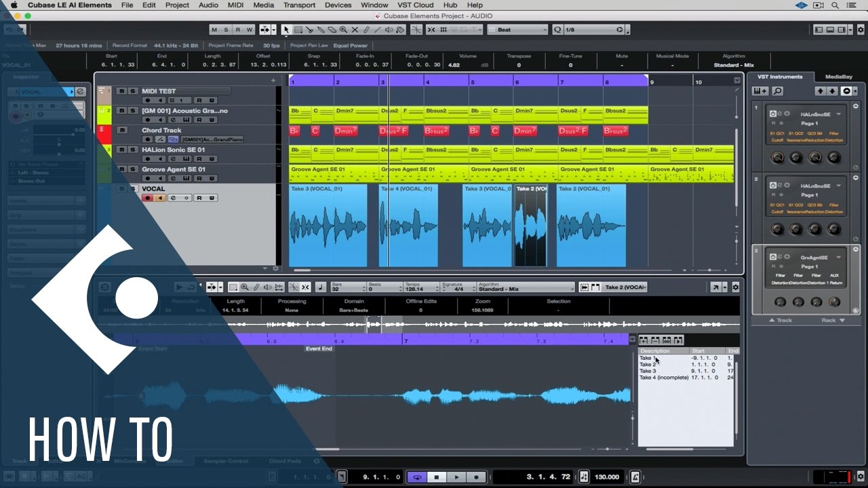Toggle Snap to Zero Crossing
This screenshot has height=488, width=868.
coord(416,30)
